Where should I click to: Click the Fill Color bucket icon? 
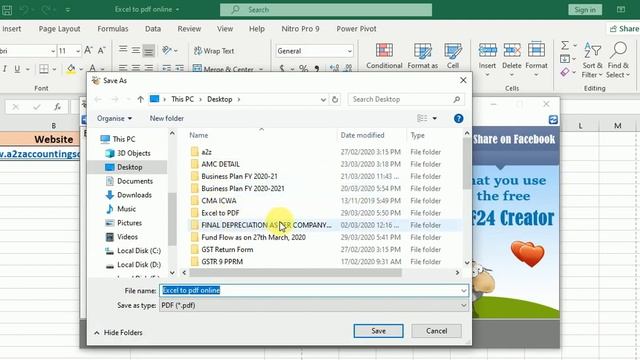click(x=71, y=69)
